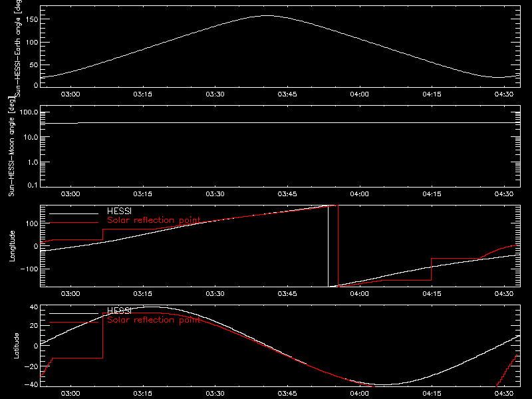This screenshot has height=399, width=532.
Task: Click 03:30 time label under Earth angle plot
Action: 215,94
